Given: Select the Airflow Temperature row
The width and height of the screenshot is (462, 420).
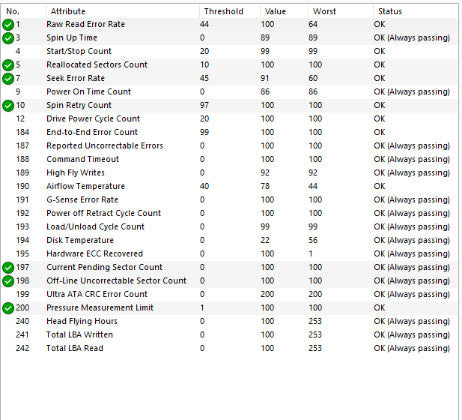Looking at the screenshot, I should tap(229, 186).
